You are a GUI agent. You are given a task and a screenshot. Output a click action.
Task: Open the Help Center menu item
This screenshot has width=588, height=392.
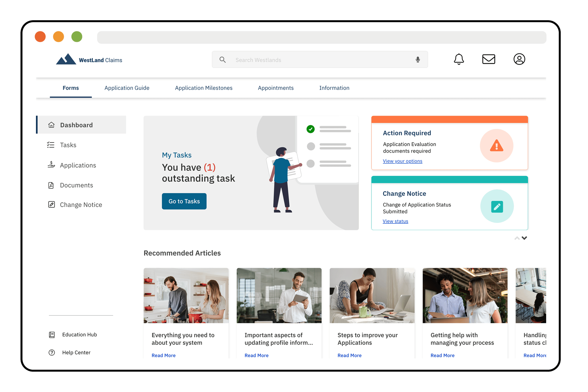coord(75,352)
